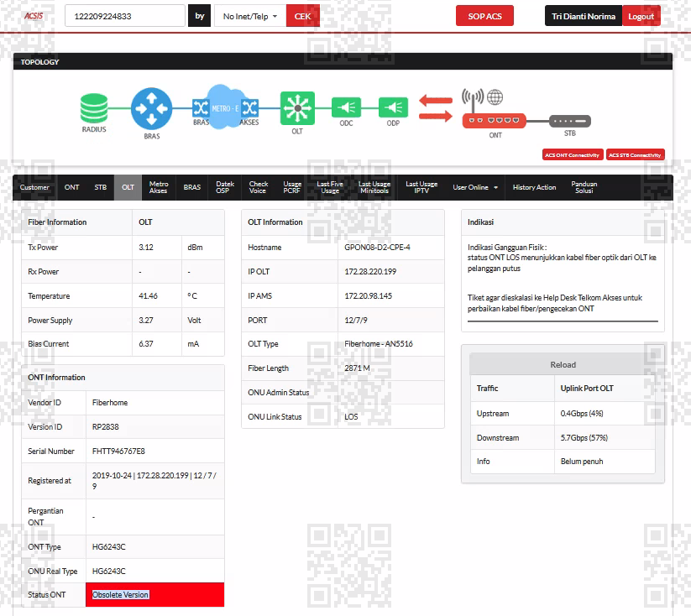Image resolution: width=691 pixels, height=616 pixels.
Task: Switch to the Customer tab
Action: (34, 187)
